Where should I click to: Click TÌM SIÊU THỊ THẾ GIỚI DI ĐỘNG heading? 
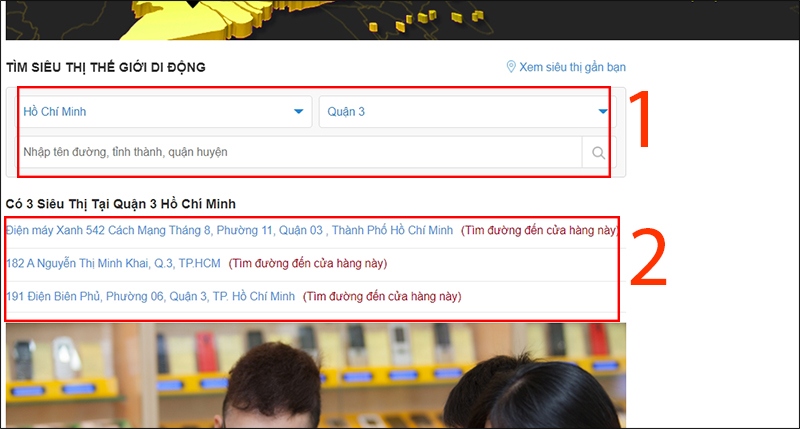pos(106,67)
